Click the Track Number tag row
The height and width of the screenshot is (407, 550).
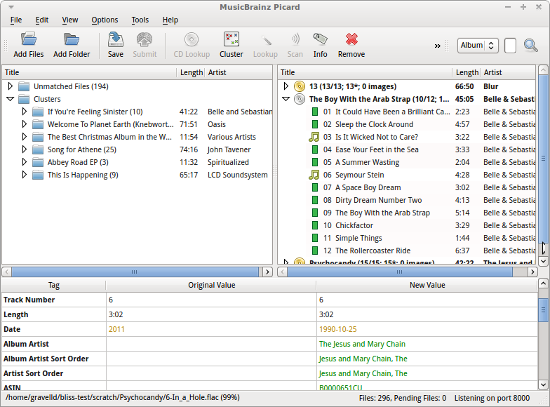pos(269,300)
